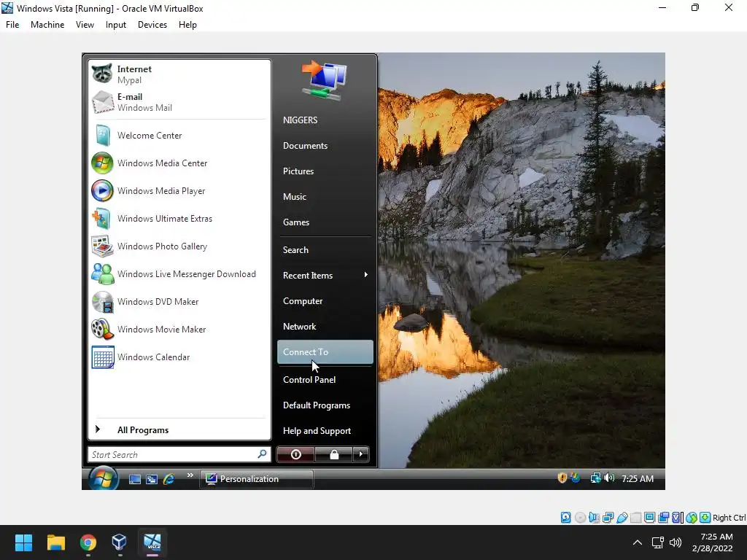Launch Windows Calendar
747x560 pixels.
[x=179, y=357]
